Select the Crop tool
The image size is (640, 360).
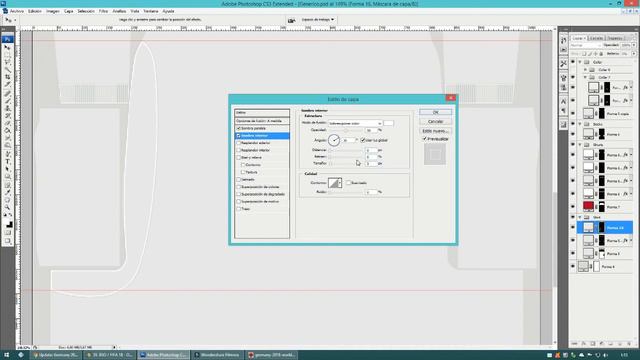pos(7,77)
